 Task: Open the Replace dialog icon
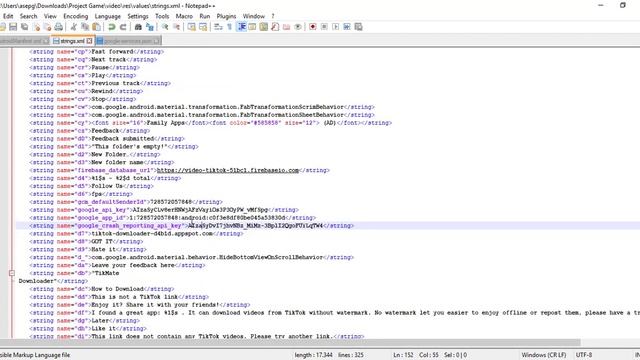[x=150, y=27]
